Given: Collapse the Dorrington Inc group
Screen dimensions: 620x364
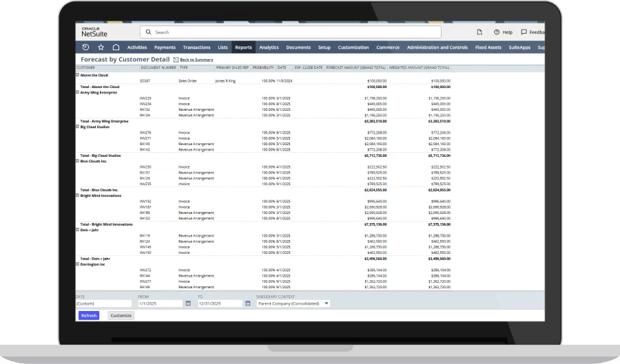Looking at the screenshot, I should [x=77, y=264].
